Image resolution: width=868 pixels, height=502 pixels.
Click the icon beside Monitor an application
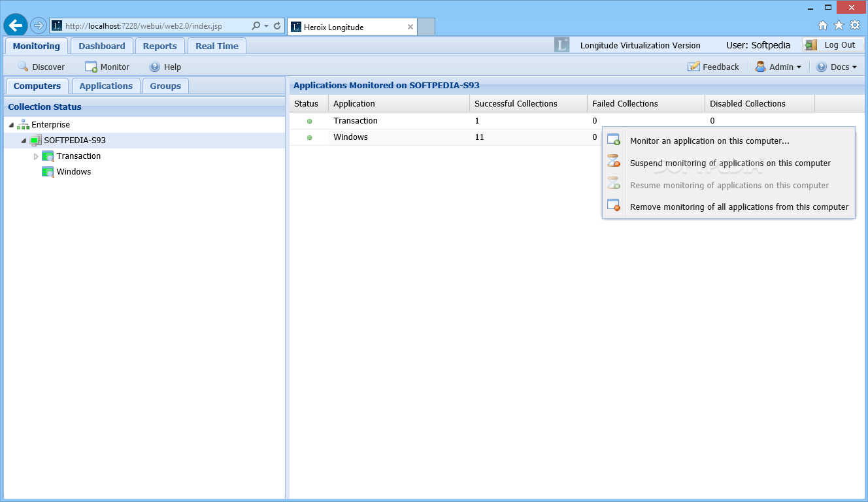click(x=613, y=140)
